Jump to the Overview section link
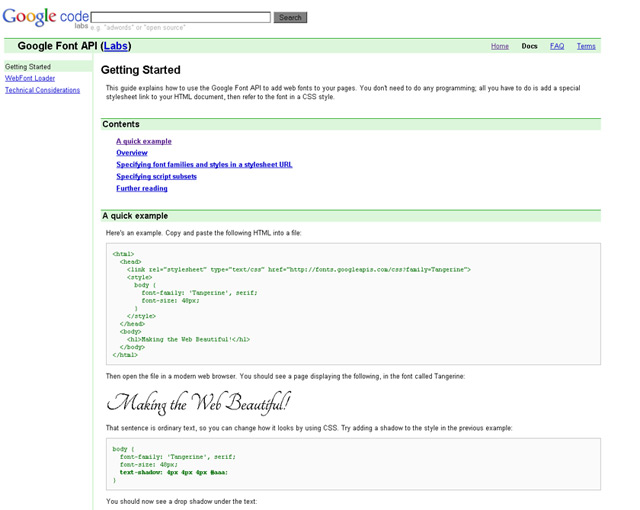This screenshot has height=510, width=640. [x=132, y=153]
